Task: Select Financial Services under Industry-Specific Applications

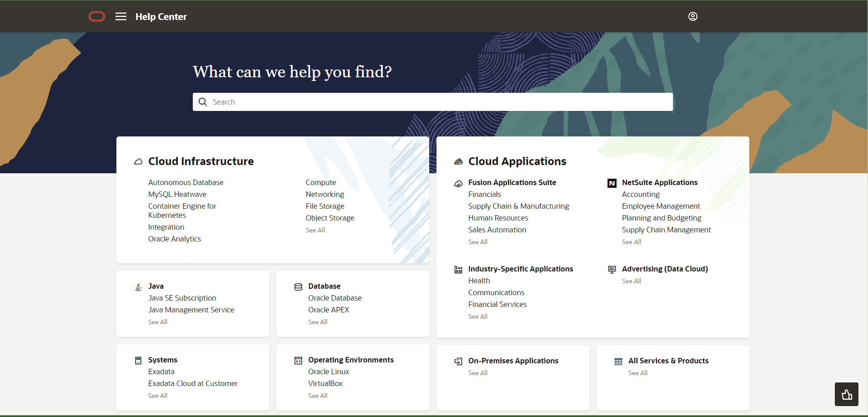Action: [x=497, y=304]
